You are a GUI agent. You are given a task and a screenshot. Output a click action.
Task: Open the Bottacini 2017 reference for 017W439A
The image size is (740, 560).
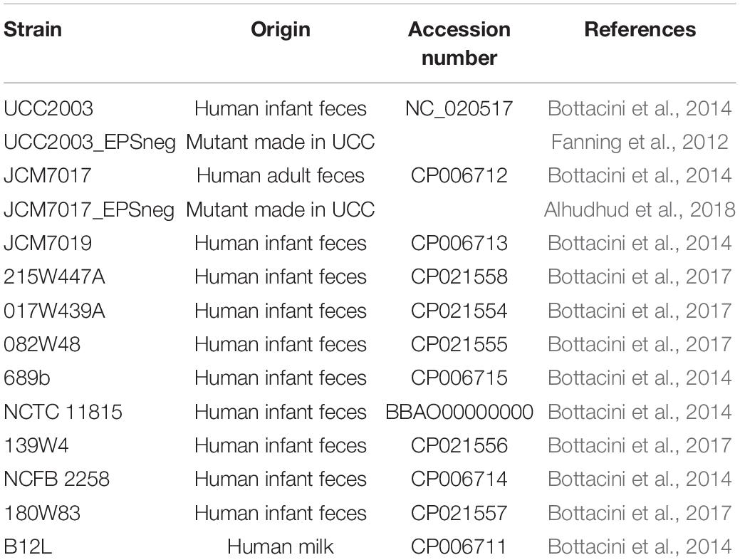tap(640, 310)
